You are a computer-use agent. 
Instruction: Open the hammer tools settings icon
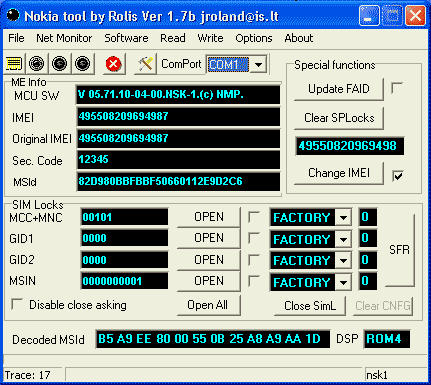[x=145, y=64]
